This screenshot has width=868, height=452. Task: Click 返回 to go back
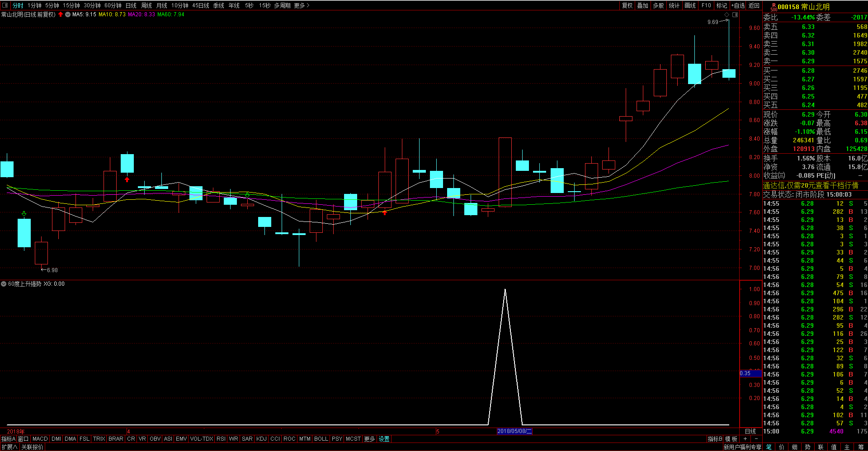pos(754,5)
